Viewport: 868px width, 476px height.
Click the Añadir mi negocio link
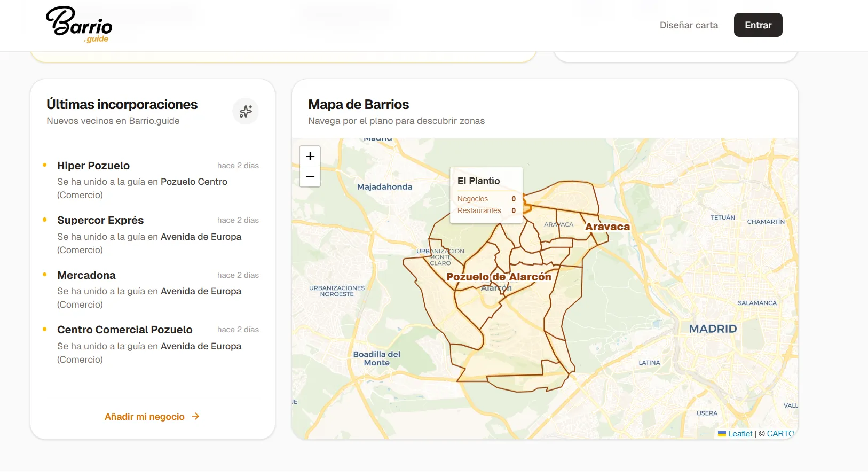[145, 417]
